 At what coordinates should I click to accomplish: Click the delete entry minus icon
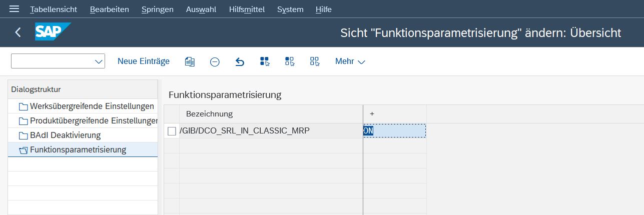tap(215, 61)
